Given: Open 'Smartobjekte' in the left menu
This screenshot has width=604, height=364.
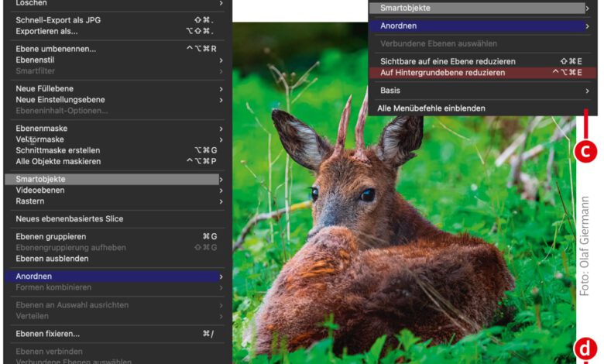Looking at the screenshot, I should click(x=40, y=179).
